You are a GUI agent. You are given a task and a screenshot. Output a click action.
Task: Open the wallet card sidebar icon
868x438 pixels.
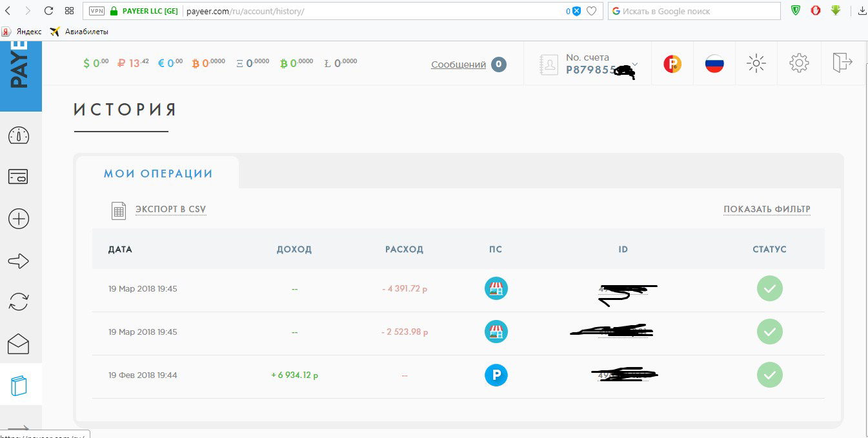[18, 177]
